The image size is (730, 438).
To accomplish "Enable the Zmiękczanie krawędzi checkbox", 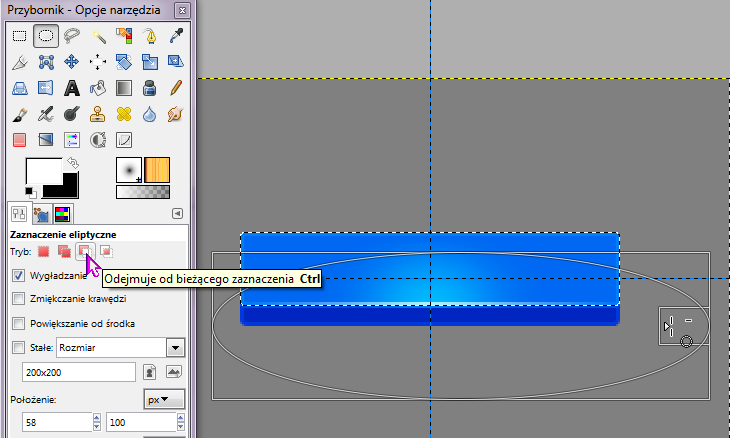I will 18,298.
